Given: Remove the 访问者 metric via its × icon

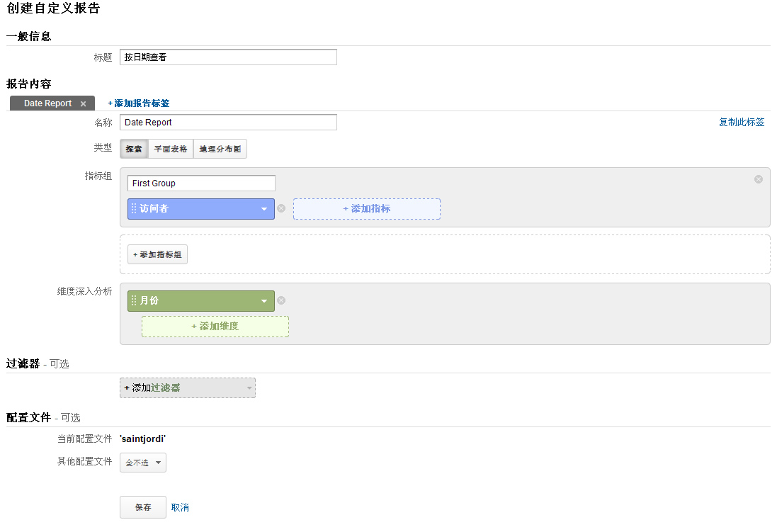Looking at the screenshot, I should 280,209.
